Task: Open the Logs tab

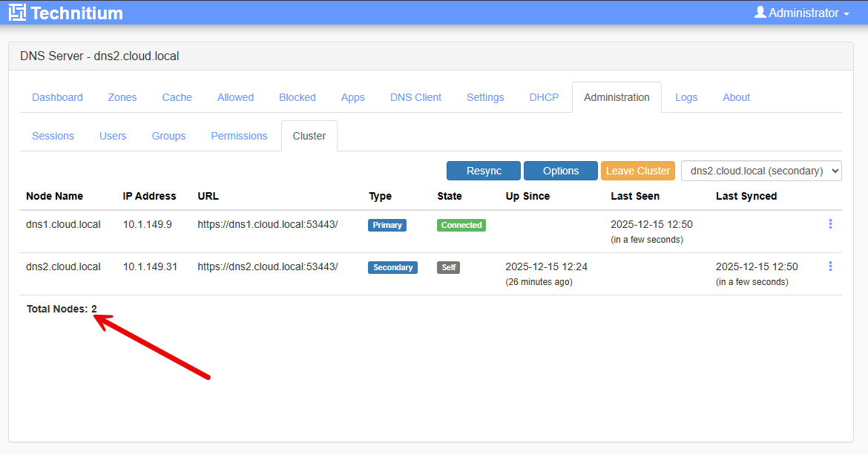Action: 686,97
